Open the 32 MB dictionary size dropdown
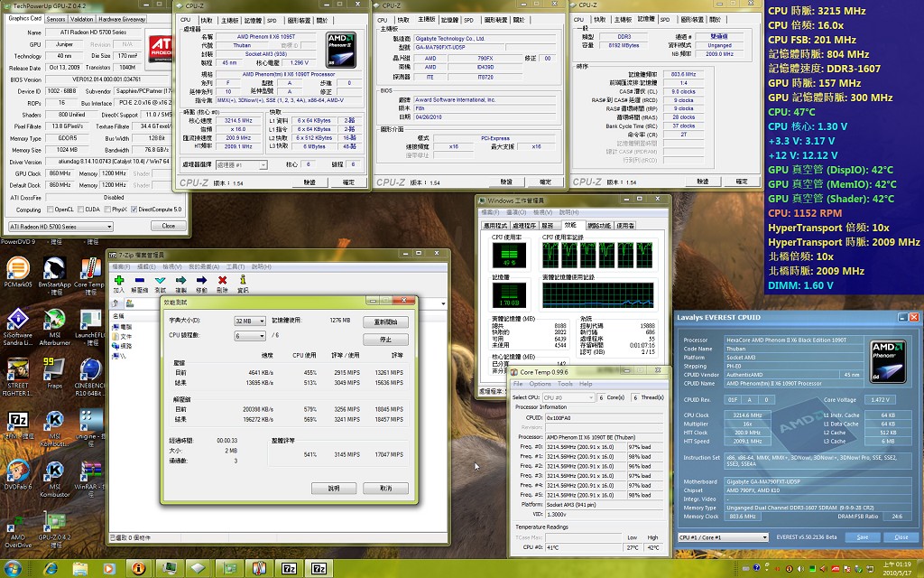The height and width of the screenshot is (578, 924). click(x=250, y=321)
